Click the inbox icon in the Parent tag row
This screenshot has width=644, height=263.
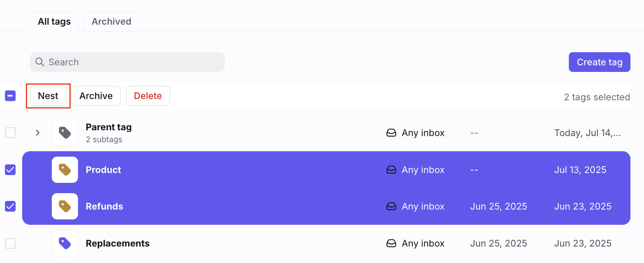point(391,133)
